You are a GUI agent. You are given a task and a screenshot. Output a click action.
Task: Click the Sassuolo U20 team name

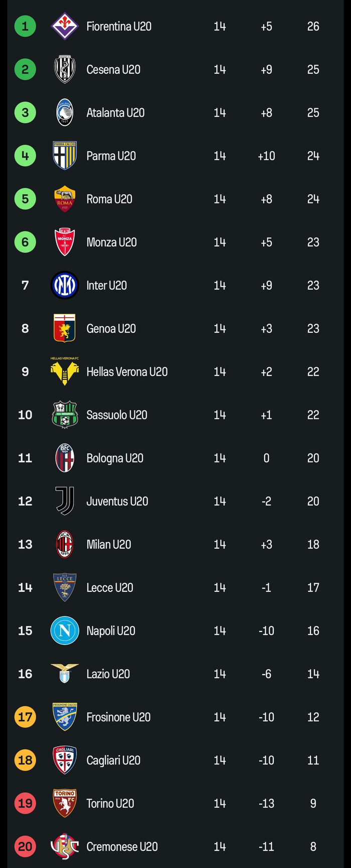[117, 415]
